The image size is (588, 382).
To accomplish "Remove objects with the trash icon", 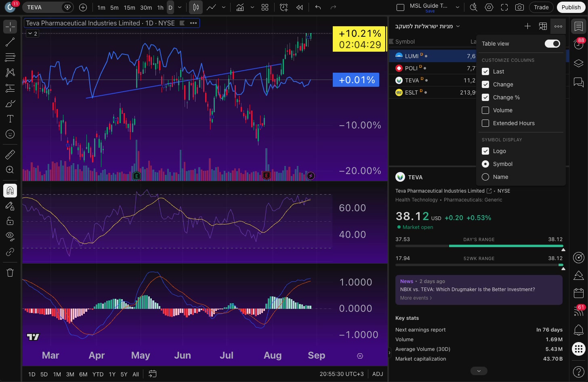I will (10, 273).
